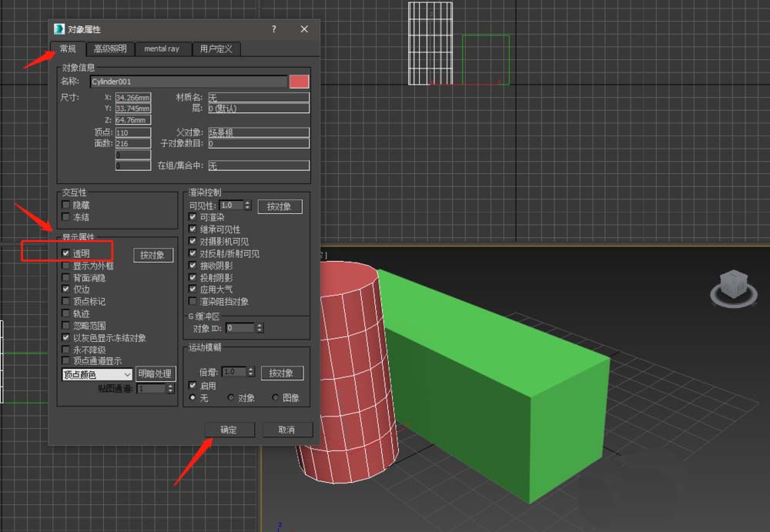Adjust the 可见性 spinner arrows
The height and width of the screenshot is (532, 770).
(247, 206)
